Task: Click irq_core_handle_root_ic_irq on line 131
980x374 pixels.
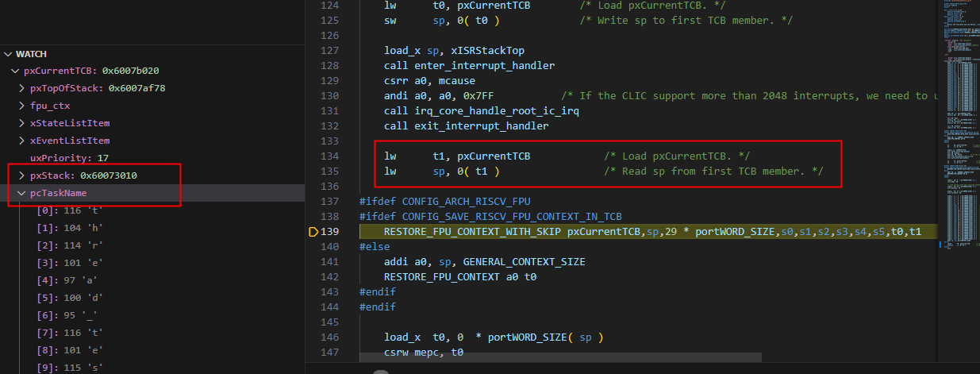Action: point(496,110)
